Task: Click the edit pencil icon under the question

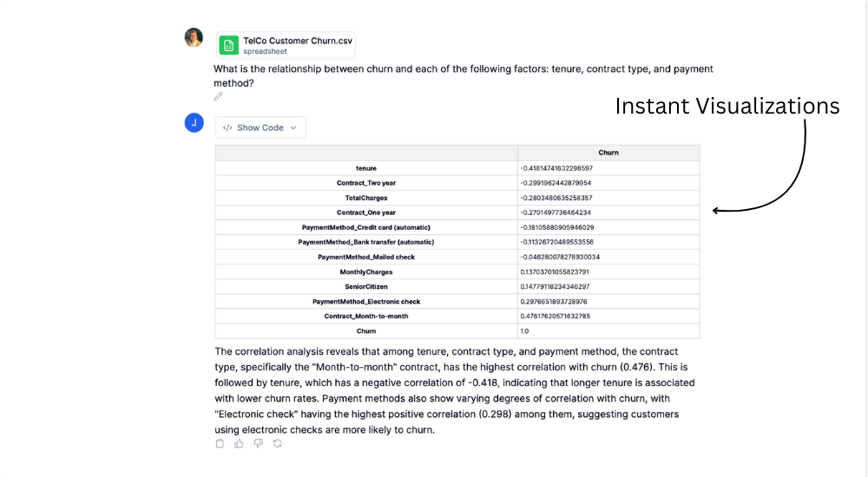Action: [219, 96]
